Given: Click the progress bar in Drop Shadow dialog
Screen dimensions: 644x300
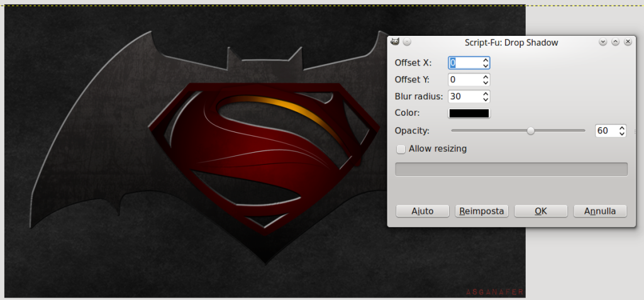Looking at the screenshot, I should click(511, 169).
